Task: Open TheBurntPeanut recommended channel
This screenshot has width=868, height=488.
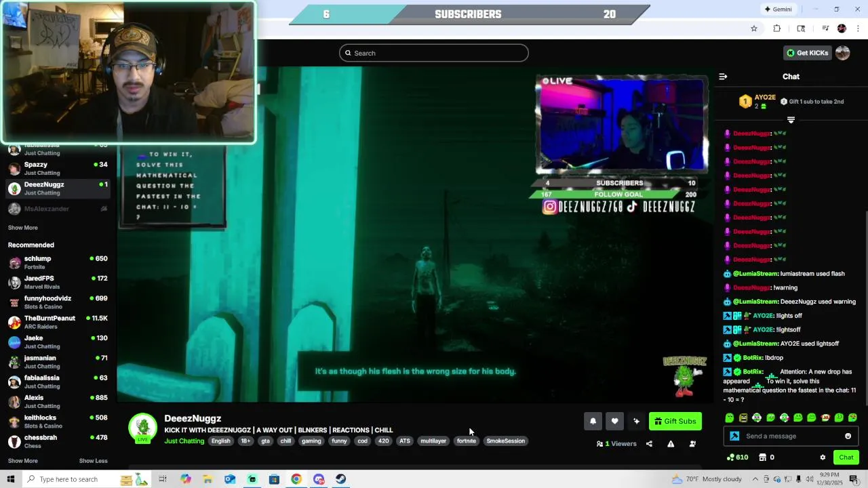Action: [58, 322]
